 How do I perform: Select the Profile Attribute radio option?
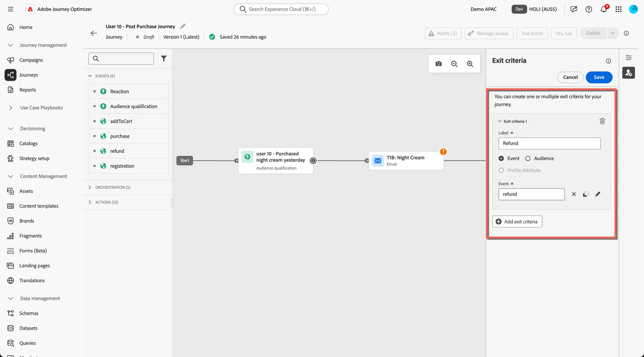point(501,170)
